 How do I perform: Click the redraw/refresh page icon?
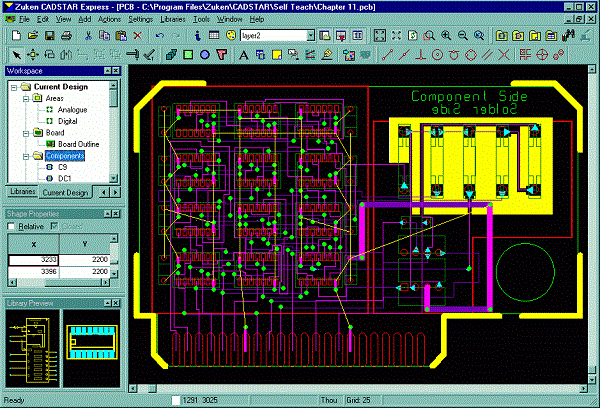[412, 36]
